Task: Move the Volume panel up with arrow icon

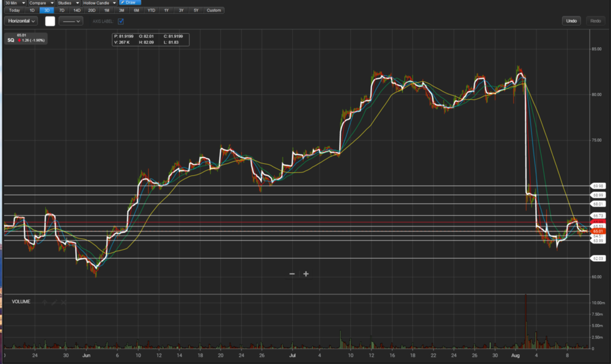Action: click(44, 302)
